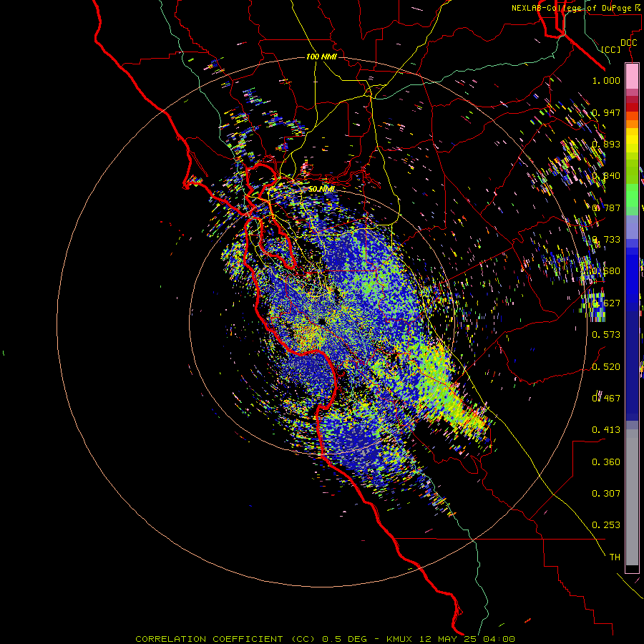Click the 0.520 legend value

coord(606,366)
